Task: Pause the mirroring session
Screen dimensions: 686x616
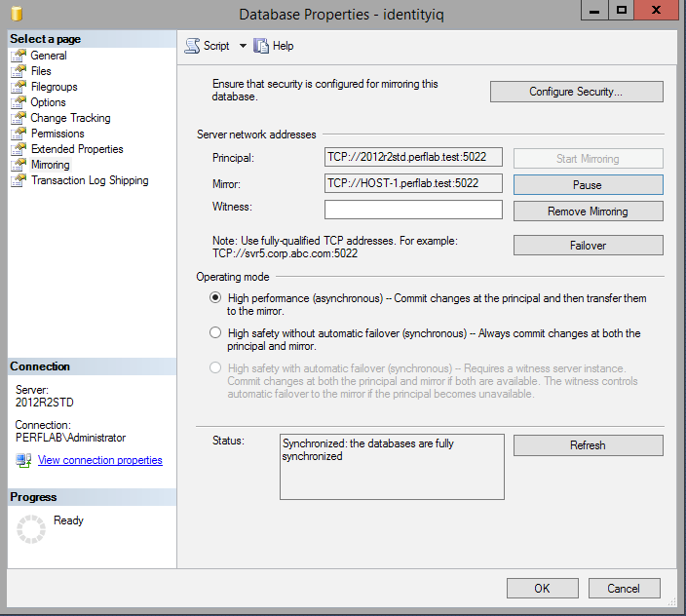Action: (x=588, y=184)
